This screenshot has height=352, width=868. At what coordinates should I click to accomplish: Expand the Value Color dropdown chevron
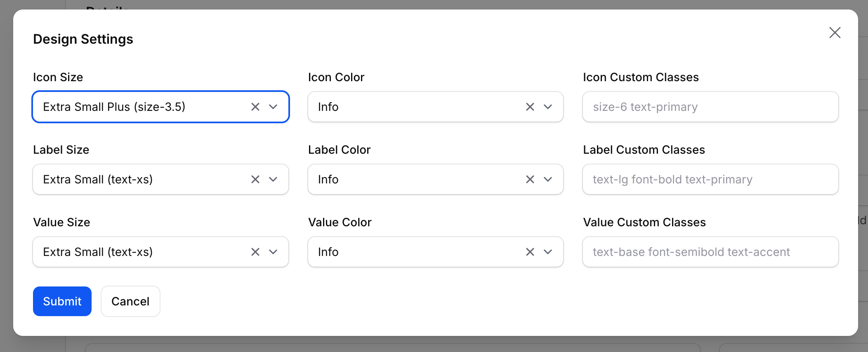(548, 252)
